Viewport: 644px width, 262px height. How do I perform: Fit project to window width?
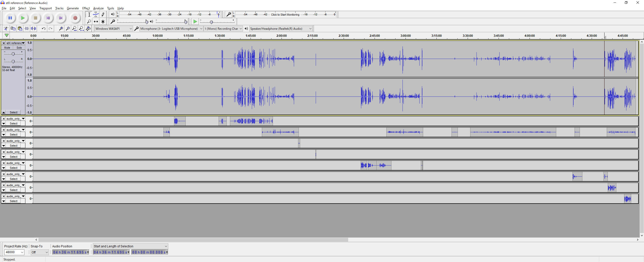point(81,29)
